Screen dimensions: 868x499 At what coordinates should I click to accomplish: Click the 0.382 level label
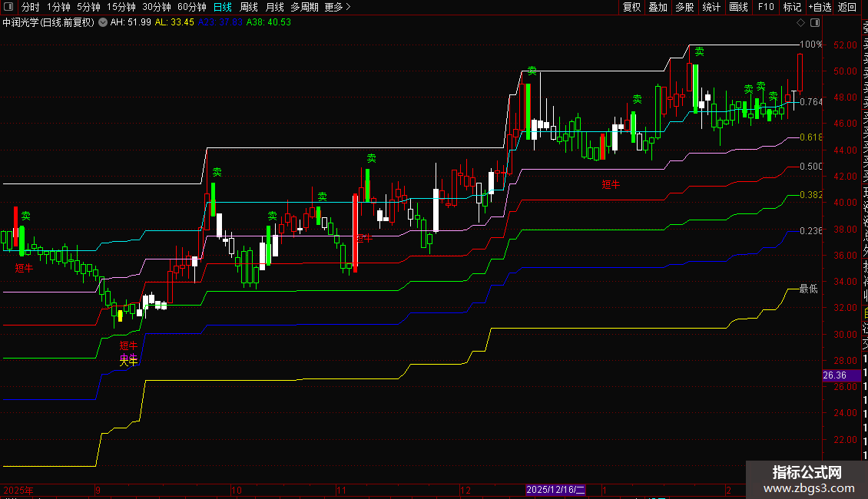(811, 195)
